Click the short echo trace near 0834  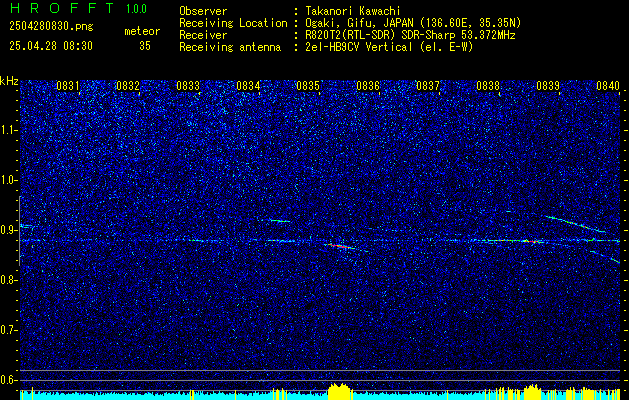pyautogui.click(x=280, y=221)
